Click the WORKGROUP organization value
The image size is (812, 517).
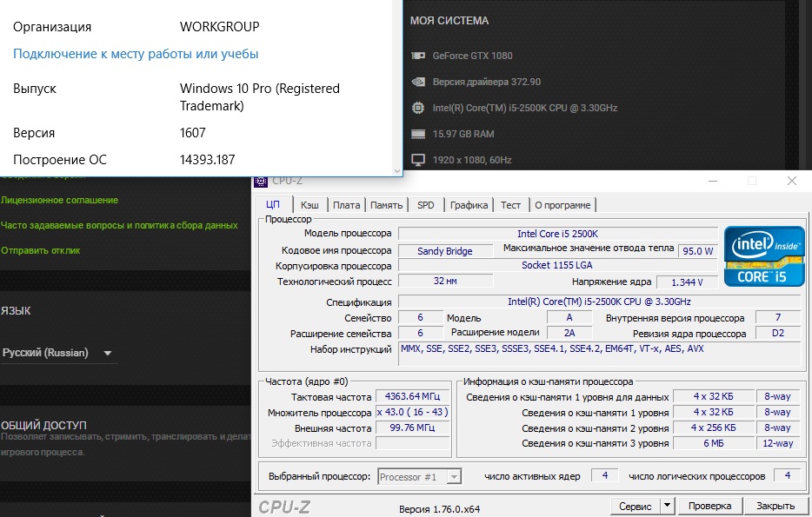click(x=220, y=26)
